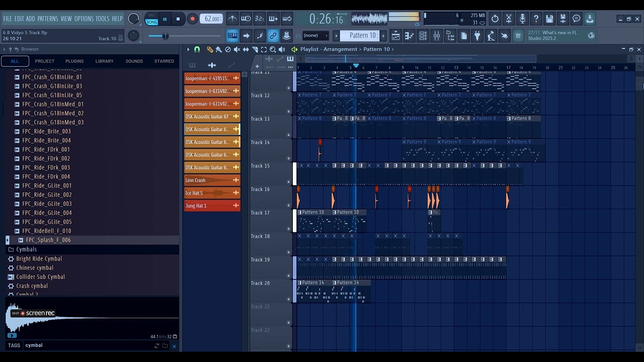Screen dimensions: 644x362
Task: Open the plugin picker plug icon
Action: click(477, 36)
